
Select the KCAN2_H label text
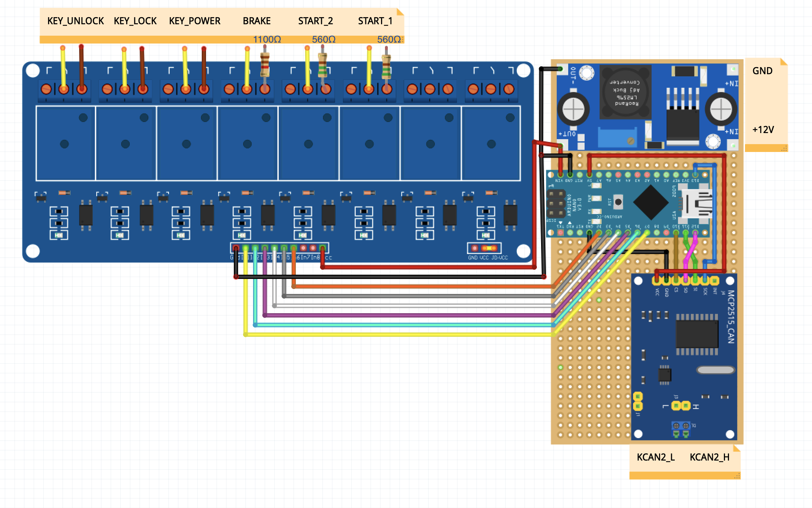coord(709,457)
